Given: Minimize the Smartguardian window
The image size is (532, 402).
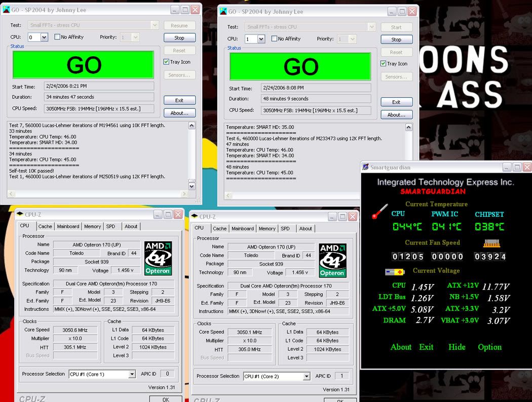Looking at the screenshot, I should (x=507, y=167).
